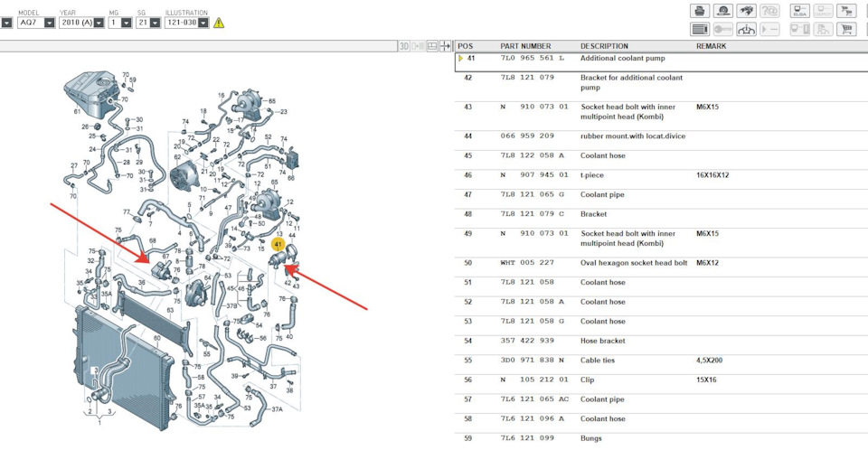Click the yellow 41 marker on diagram
Viewport: 868px width, 450px height.
tap(278, 244)
